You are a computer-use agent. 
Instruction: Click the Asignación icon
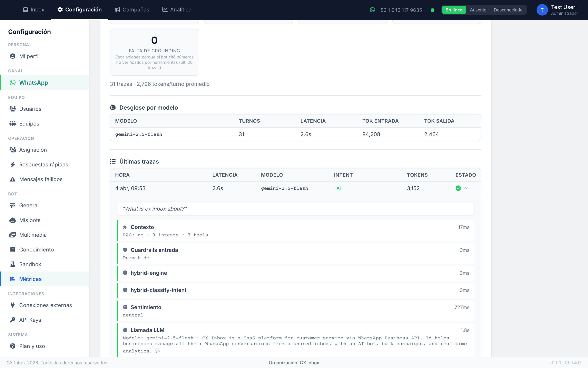[13, 150]
